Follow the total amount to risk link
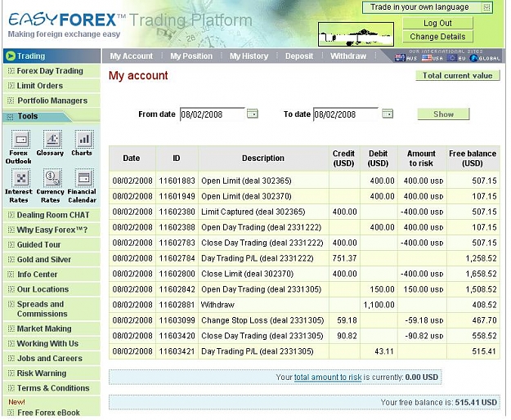This screenshot has width=511, height=420. 328,377
